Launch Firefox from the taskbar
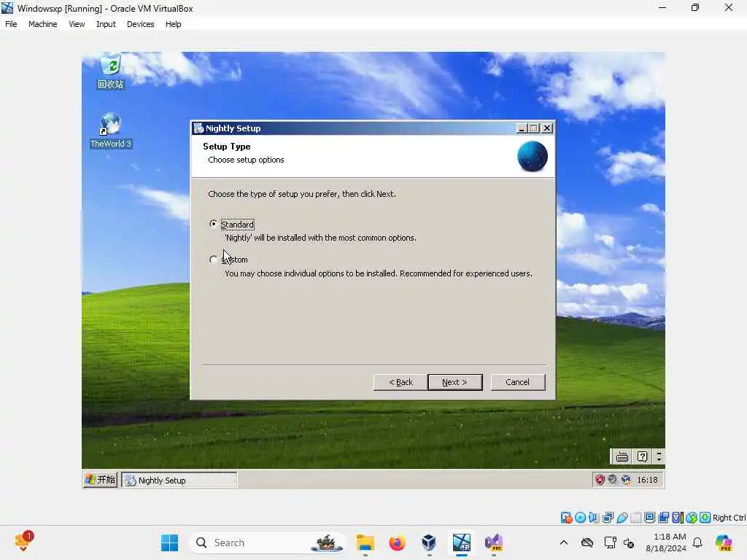Screen dimensions: 747x560 [x=397, y=542]
